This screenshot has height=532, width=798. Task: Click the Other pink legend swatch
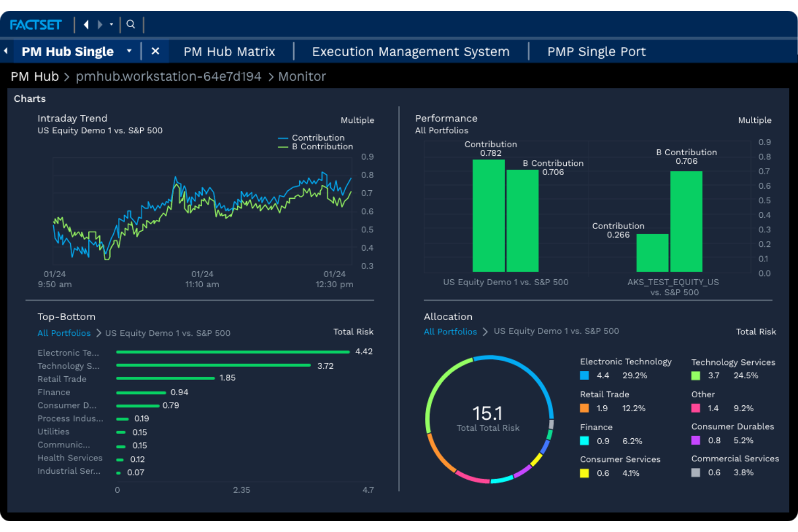(x=696, y=409)
